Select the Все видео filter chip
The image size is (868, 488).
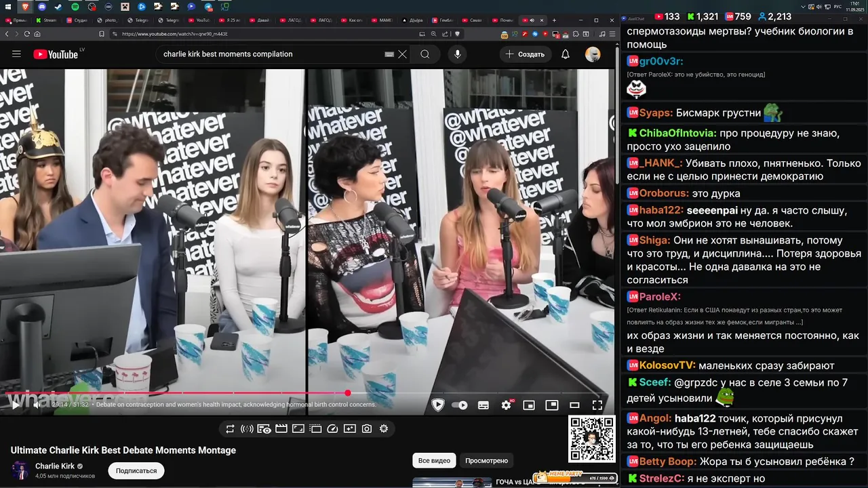click(434, 460)
